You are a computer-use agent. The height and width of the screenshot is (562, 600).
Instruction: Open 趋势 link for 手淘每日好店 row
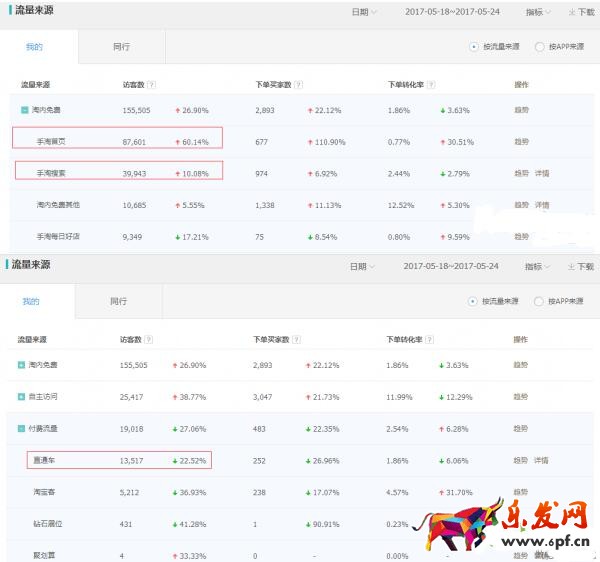pyautogui.click(x=521, y=237)
